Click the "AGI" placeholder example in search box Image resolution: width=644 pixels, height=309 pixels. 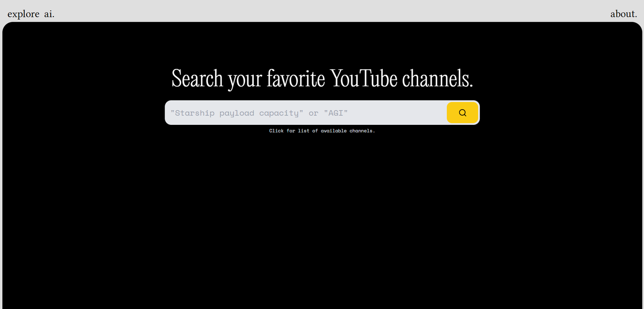(x=336, y=113)
